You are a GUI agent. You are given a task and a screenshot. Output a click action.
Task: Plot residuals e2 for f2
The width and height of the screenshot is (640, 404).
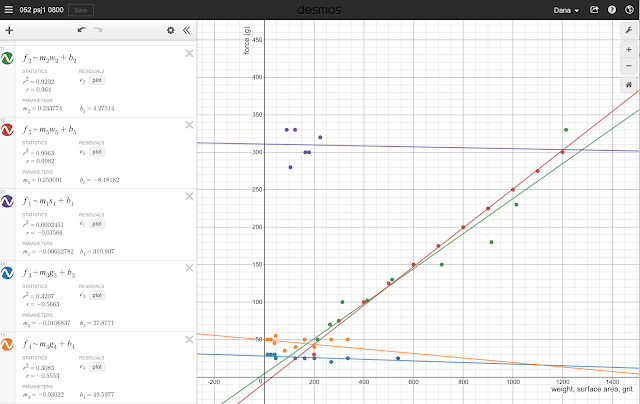(x=97, y=80)
